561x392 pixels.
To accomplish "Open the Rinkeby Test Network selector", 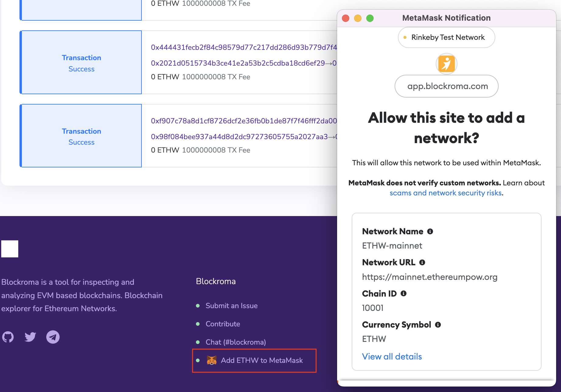I will 446,37.
